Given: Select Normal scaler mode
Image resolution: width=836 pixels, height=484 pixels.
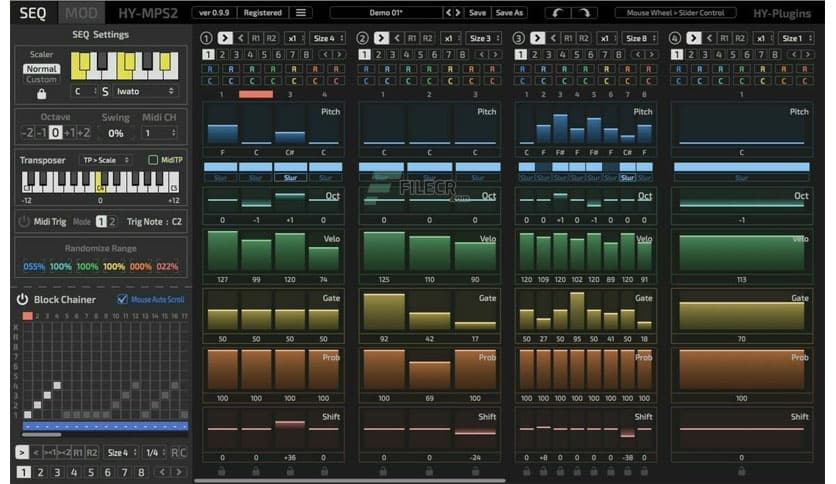Looking at the screenshot, I should pyautogui.click(x=42, y=69).
